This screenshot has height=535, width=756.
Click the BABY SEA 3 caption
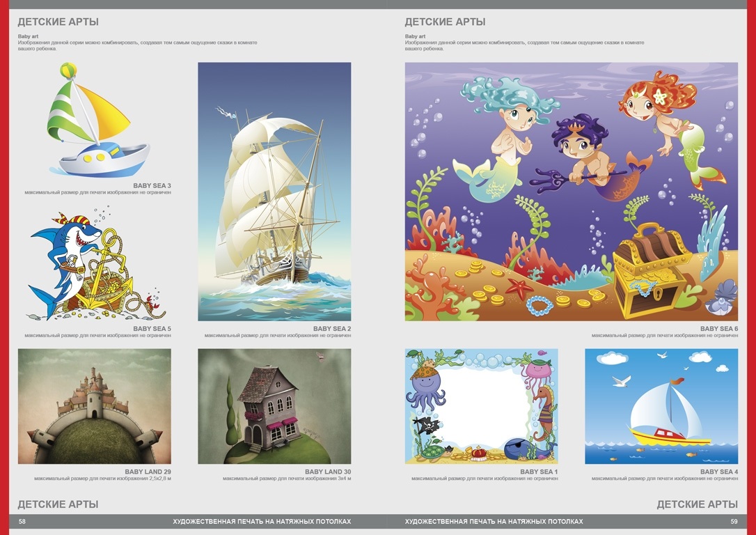point(152,186)
